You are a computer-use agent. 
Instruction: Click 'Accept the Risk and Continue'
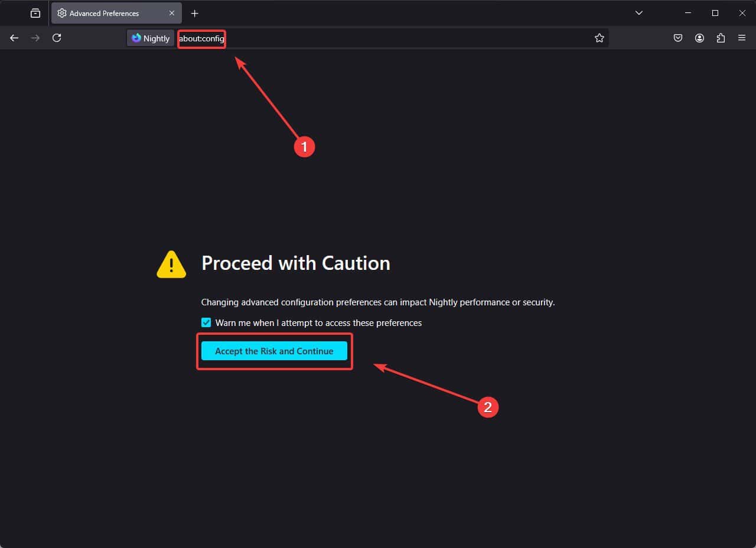point(275,351)
